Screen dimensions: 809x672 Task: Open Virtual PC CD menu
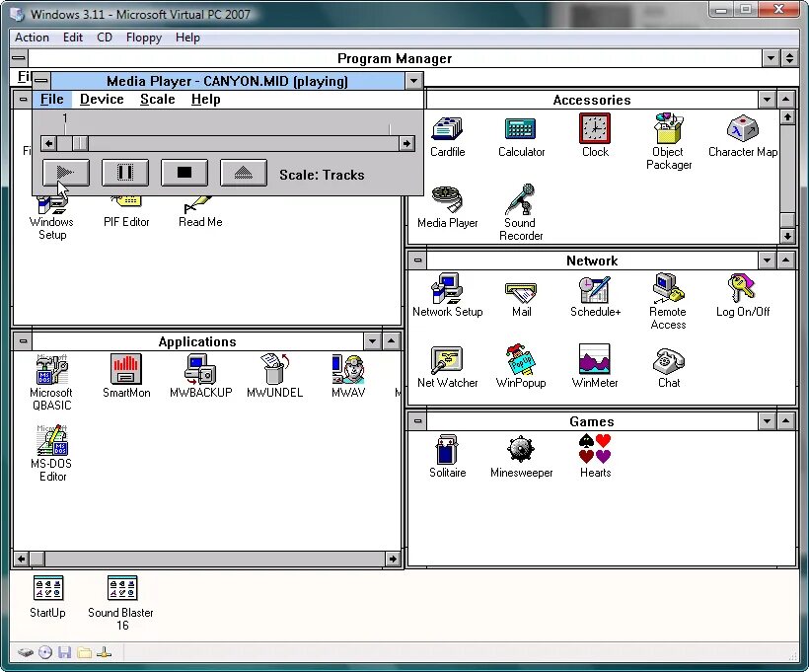(x=105, y=37)
